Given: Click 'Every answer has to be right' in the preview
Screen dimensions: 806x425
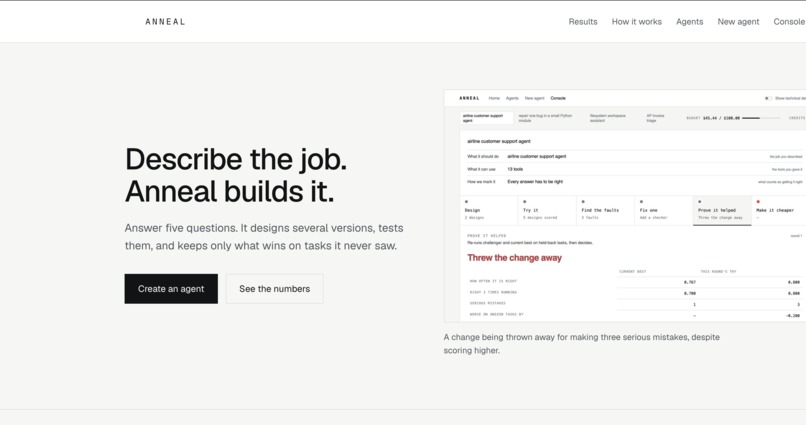Looking at the screenshot, I should pyautogui.click(x=535, y=181).
